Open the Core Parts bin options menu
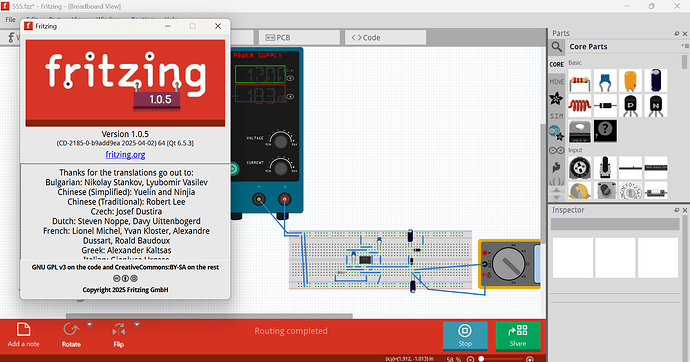 [x=685, y=46]
